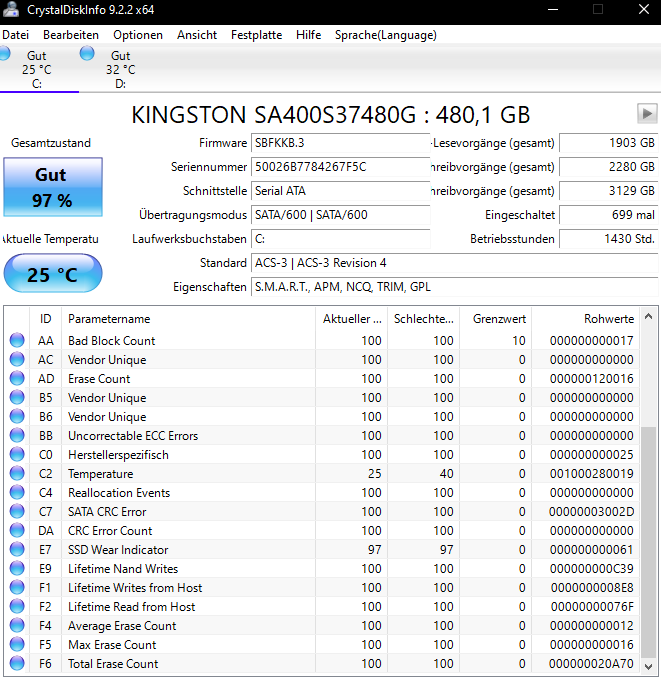Minimize the CrystalDiskInfo window
This screenshot has width=661, height=677.
point(553,9)
